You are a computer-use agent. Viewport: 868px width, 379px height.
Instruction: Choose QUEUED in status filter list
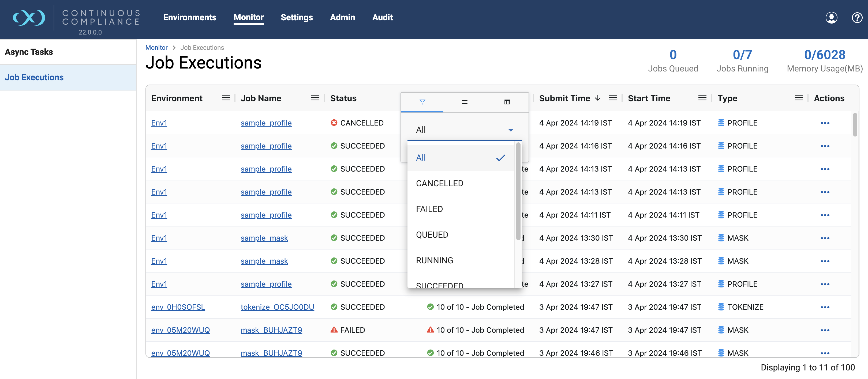tap(461, 235)
